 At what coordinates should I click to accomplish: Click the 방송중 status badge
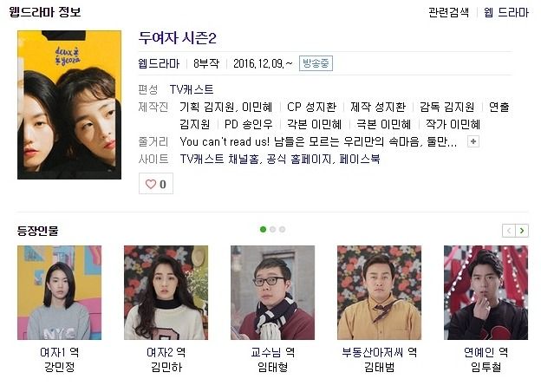316,63
